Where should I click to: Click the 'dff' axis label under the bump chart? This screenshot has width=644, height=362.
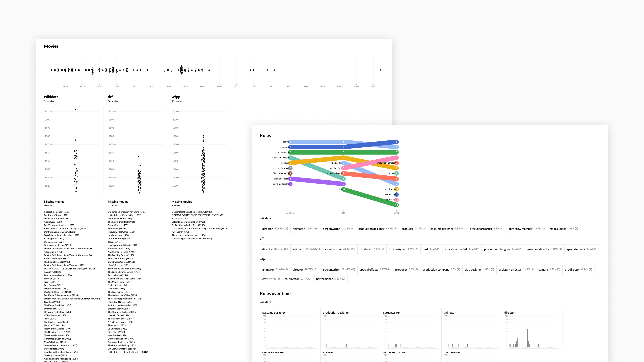tap(343, 213)
